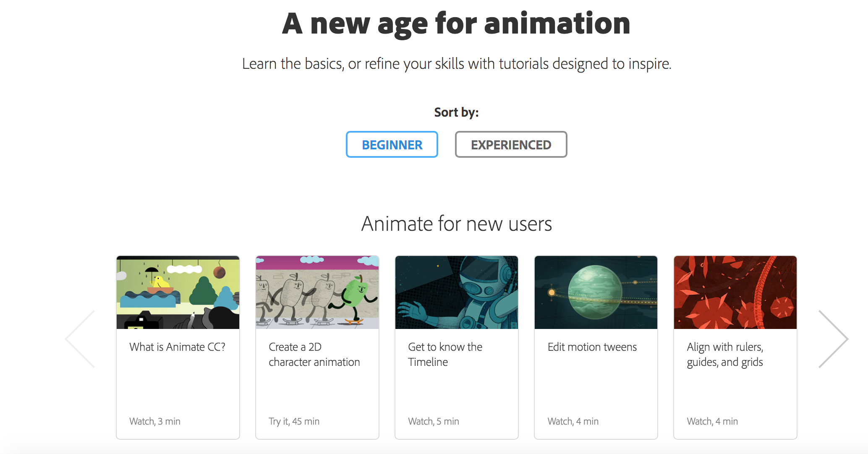Click the Try it, 45 min label

(294, 421)
